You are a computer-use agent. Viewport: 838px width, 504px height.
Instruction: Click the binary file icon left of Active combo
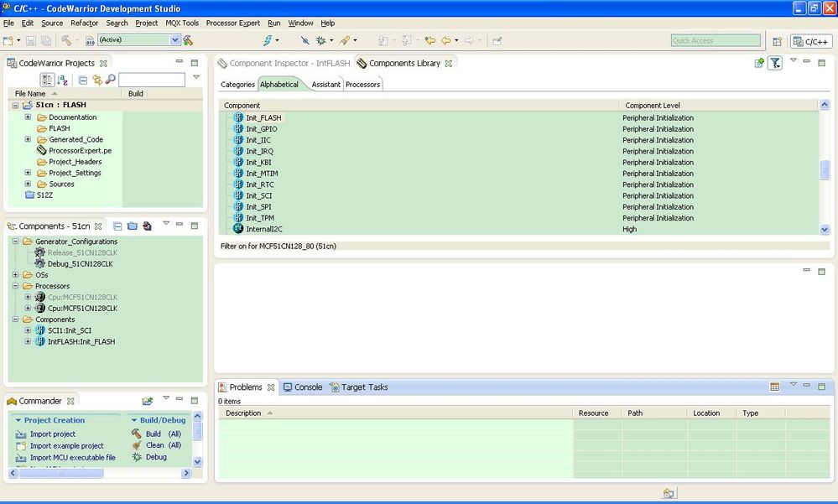[x=90, y=40]
